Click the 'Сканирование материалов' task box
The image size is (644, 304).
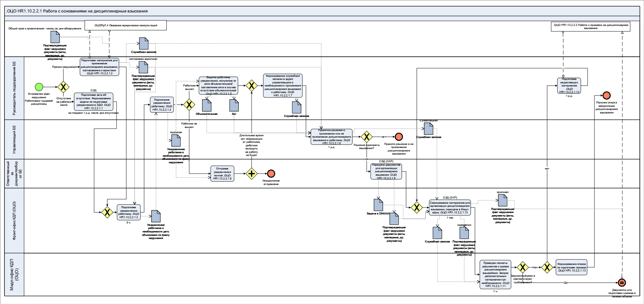tap(450, 208)
